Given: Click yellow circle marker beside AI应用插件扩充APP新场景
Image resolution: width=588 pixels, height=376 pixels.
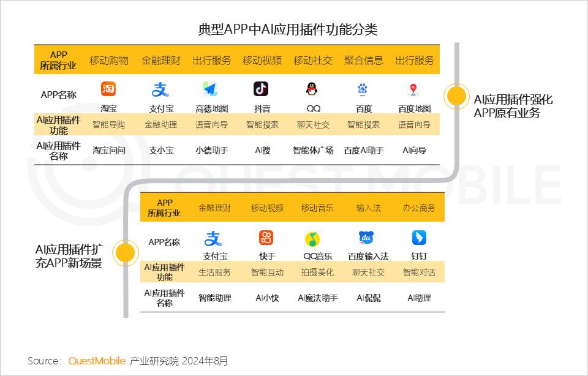Looking at the screenshot, I should tap(126, 253).
